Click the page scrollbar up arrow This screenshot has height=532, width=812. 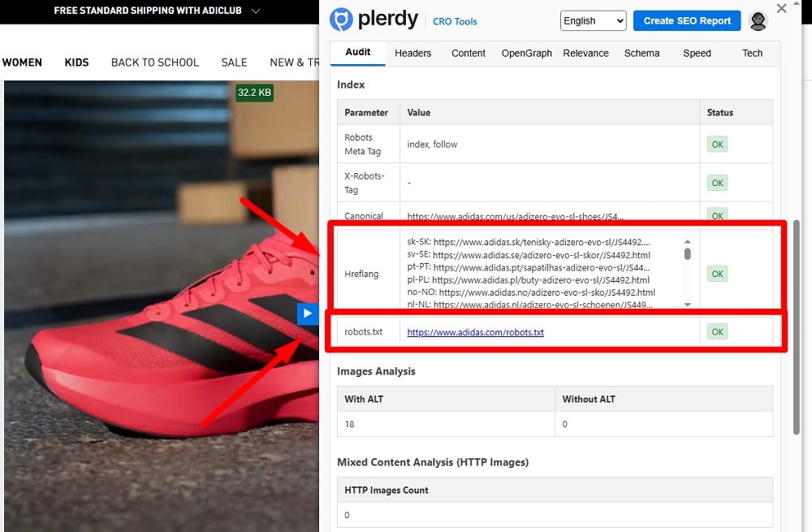point(796,5)
